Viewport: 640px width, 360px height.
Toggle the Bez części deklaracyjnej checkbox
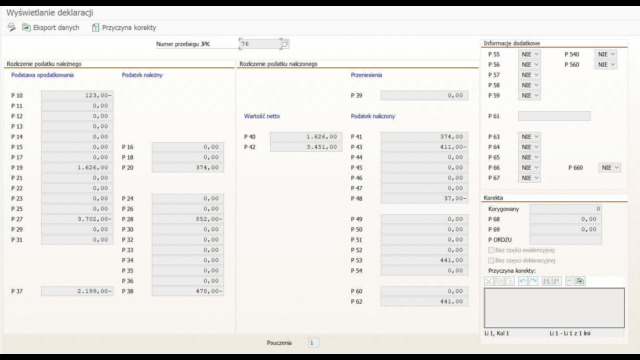pos(491,260)
